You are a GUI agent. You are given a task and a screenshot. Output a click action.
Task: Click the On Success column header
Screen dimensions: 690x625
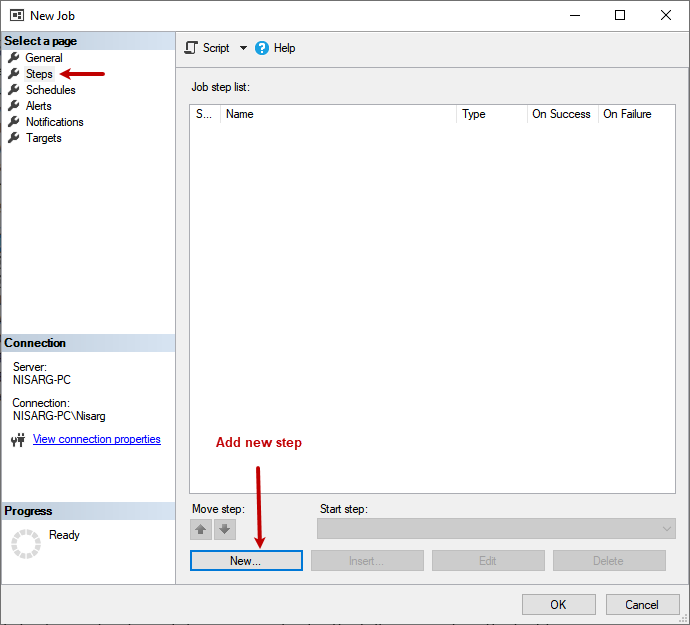pyautogui.click(x=562, y=114)
